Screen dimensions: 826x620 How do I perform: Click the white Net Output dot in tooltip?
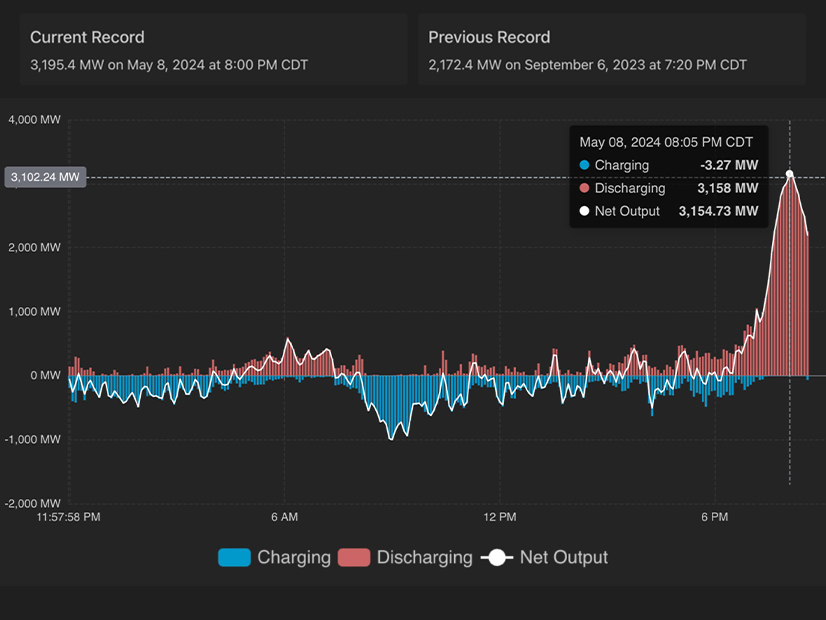584,211
